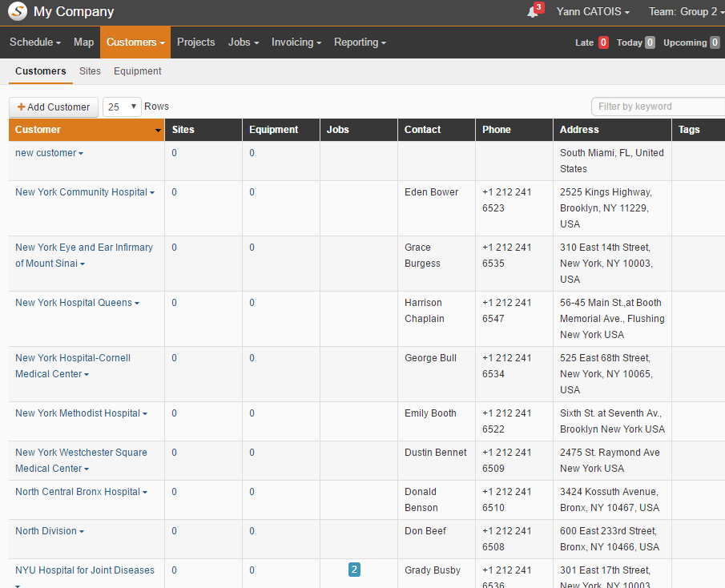Open the Customers navigation menu

click(135, 42)
